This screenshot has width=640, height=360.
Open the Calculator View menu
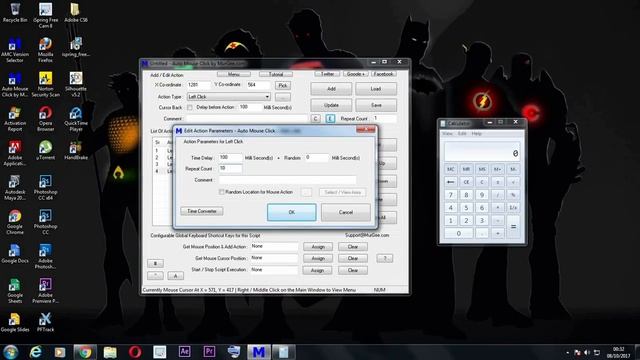pos(447,134)
